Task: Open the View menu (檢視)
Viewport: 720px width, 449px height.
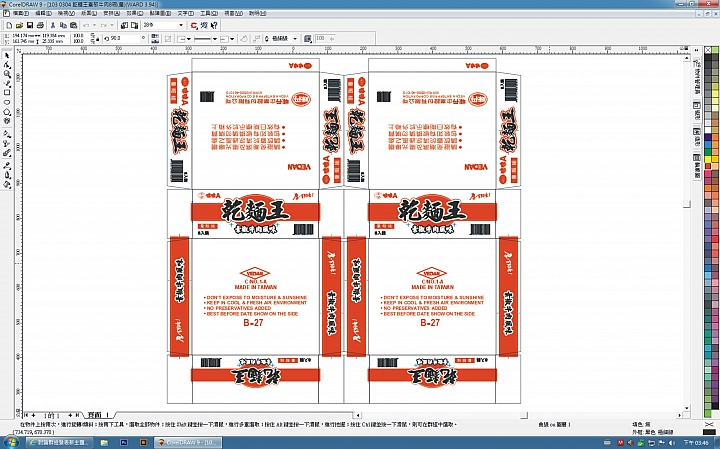Action: 66,13
